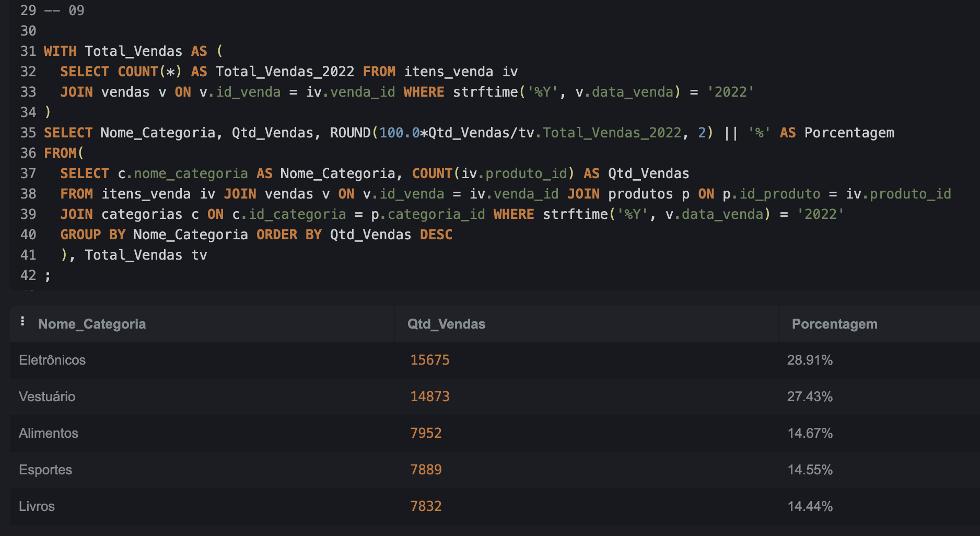Click line number 31 in the gutter

coord(28,51)
